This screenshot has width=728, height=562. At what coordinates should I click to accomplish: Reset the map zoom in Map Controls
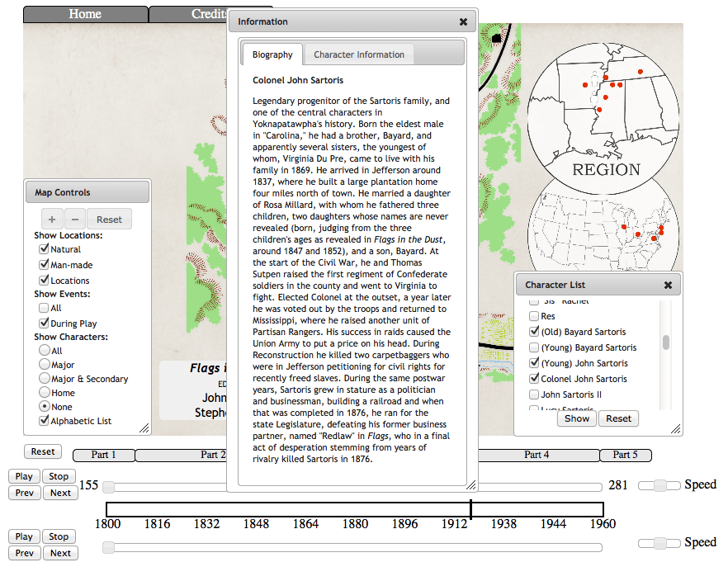(x=109, y=220)
